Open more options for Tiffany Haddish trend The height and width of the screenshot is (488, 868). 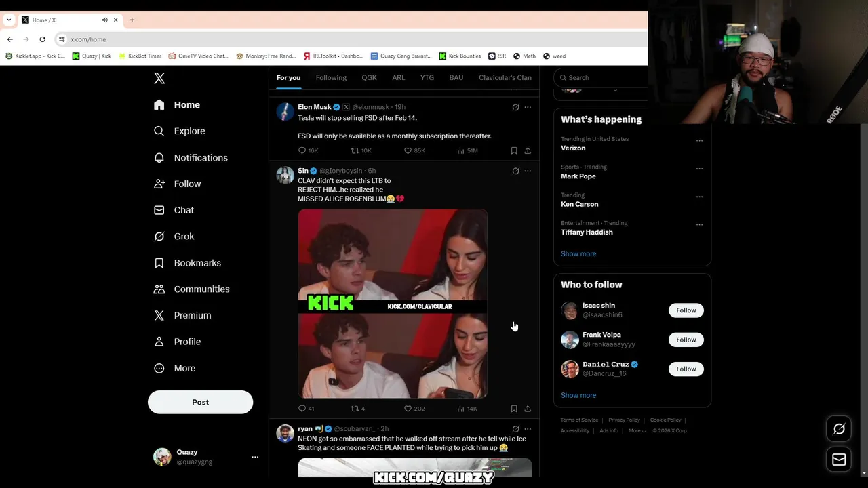pos(699,224)
